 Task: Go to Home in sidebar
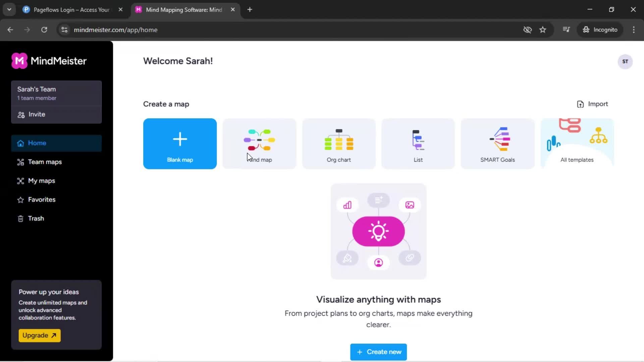[x=56, y=143]
